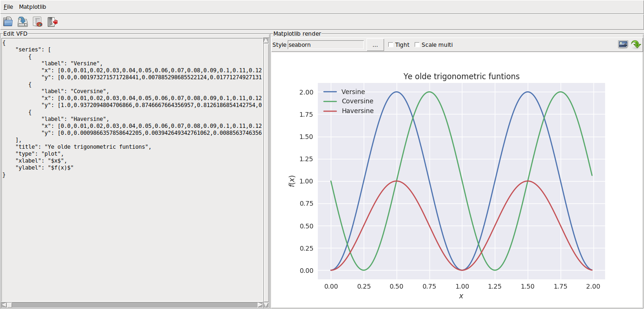The height and width of the screenshot is (309, 644).
Task: Click the green refresh arrow icon
Action: tap(636, 44)
